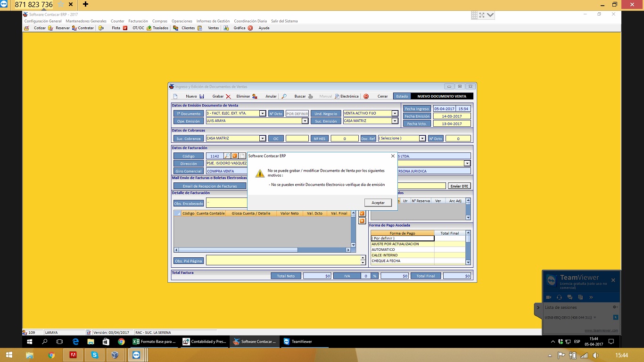
Task: Expand the Tº Documento dropdown
Action: pyautogui.click(x=263, y=114)
